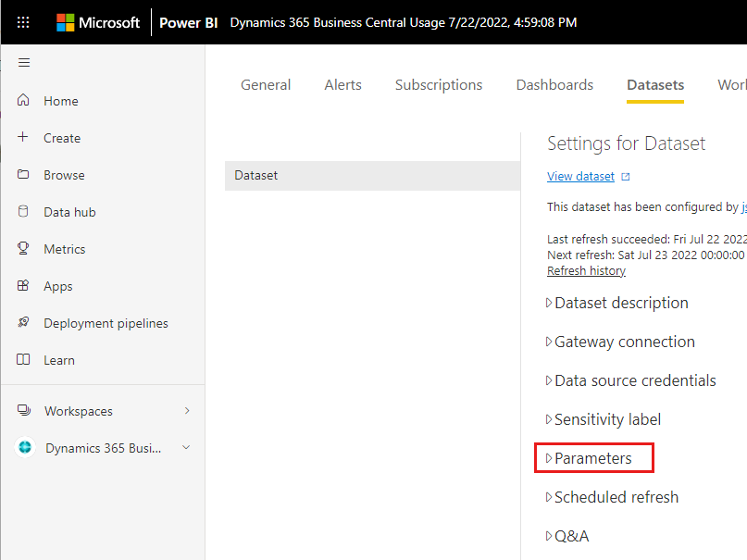Switch to the Alerts tab
This screenshot has width=747, height=560.
coord(342,84)
